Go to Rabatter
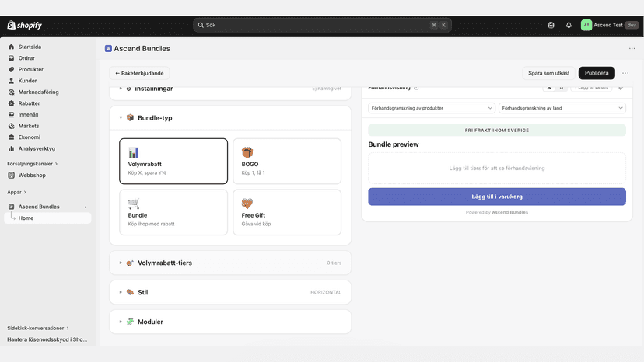Screen dimensions: 644x362 pyautogui.click(x=29, y=103)
